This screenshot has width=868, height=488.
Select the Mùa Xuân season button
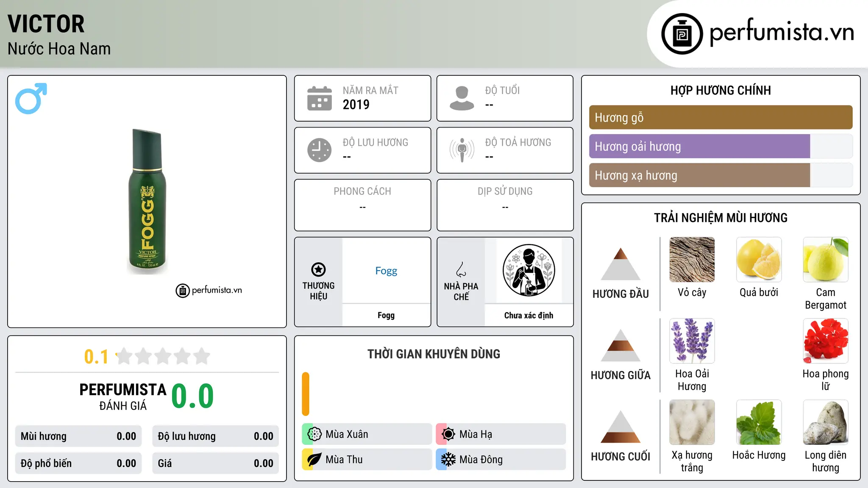[x=367, y=434]
